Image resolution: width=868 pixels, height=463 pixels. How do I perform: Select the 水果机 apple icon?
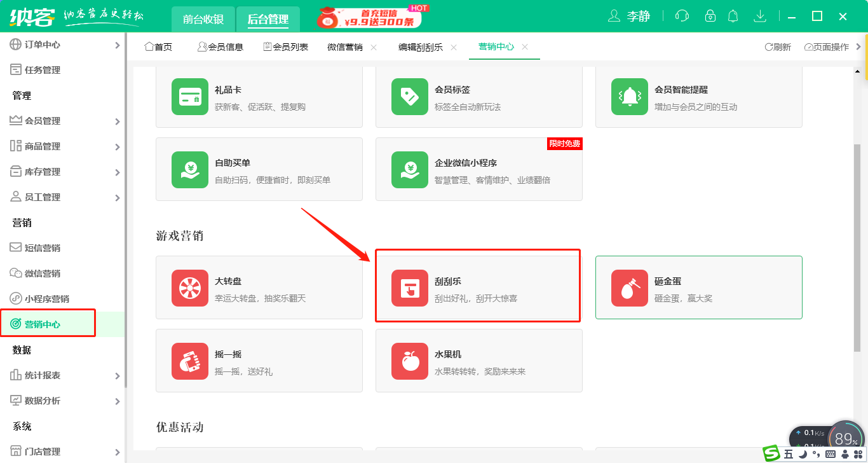410,361
